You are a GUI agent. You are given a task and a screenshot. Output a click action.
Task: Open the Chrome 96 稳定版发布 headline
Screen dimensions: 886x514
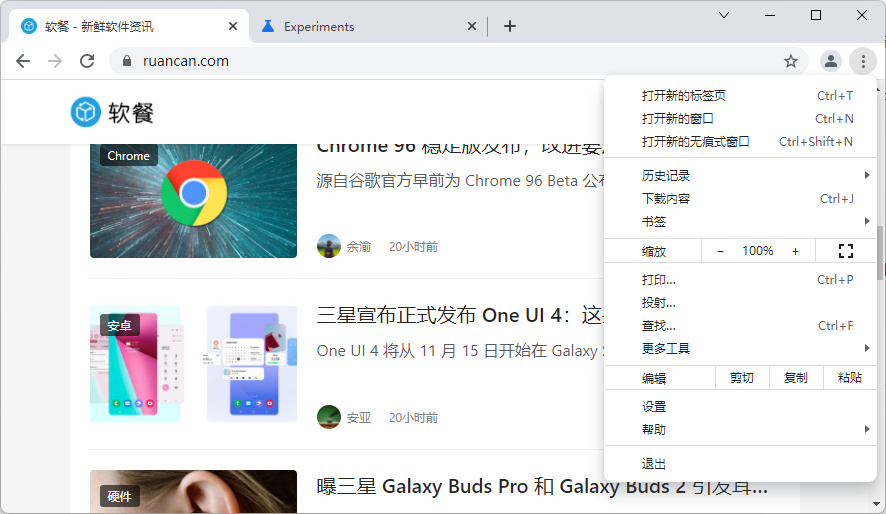[460, 149]
